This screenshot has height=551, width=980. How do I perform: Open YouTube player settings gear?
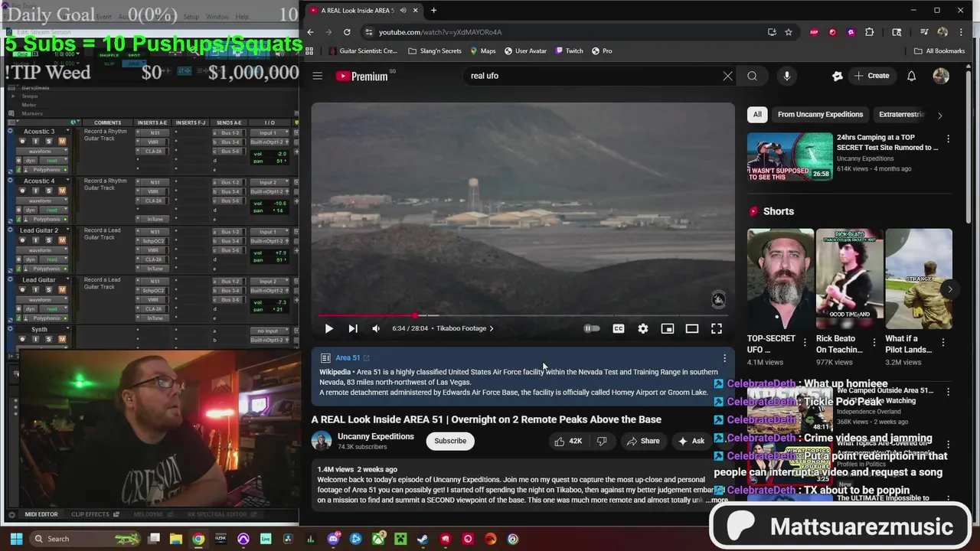(x=643, y=328)
